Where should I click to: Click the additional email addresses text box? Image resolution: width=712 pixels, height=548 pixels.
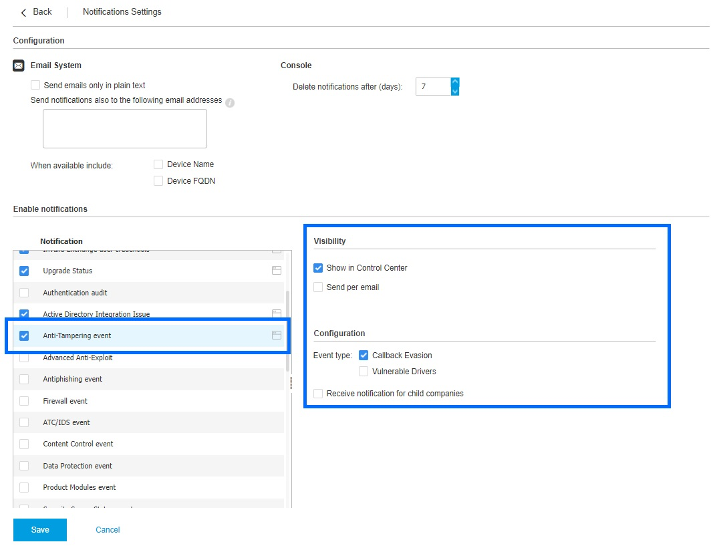coord(124,129)
